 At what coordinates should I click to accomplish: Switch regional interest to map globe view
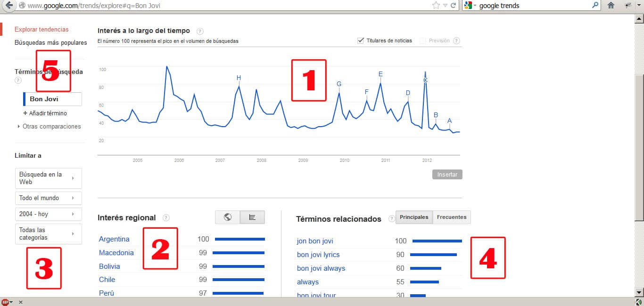pyautogui.click(x=228, y=217)
